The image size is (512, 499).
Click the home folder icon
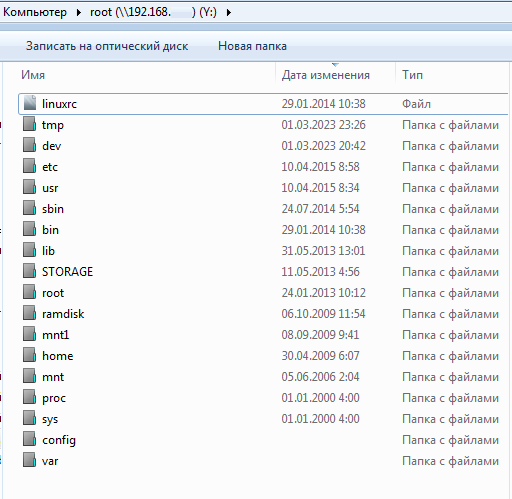[30, 355]
